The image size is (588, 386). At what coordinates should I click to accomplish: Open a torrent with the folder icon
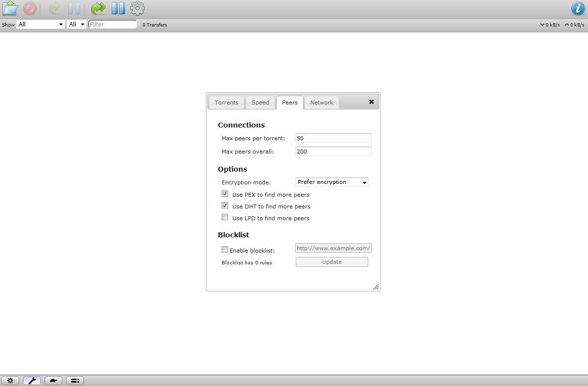tap(10, 8)
